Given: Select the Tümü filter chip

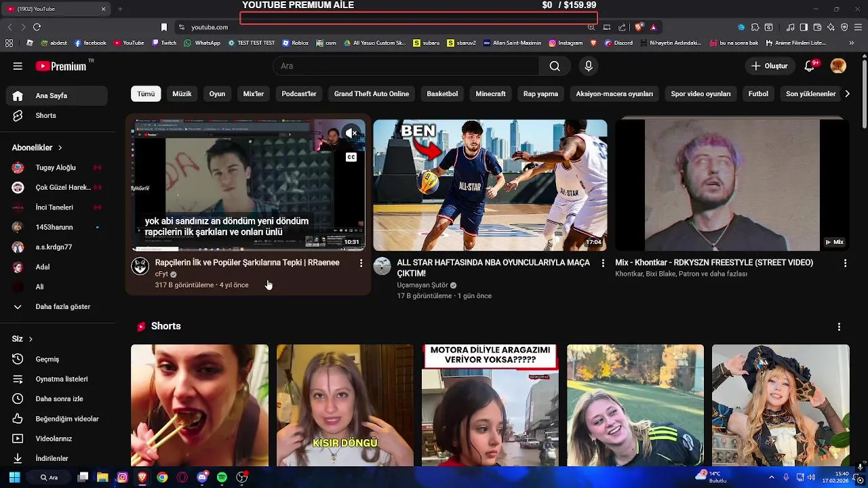Looking at the screenshot, I should pyautogui.click(x=146, y=94).
